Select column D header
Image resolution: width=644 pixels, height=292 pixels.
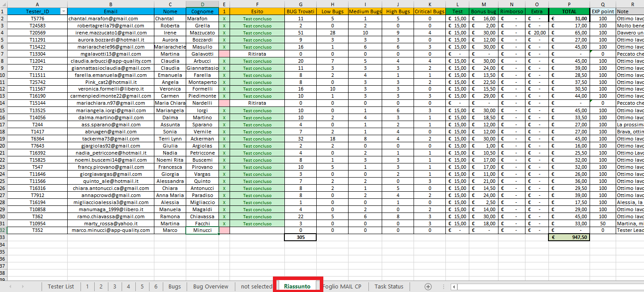[x=202, y=4]
